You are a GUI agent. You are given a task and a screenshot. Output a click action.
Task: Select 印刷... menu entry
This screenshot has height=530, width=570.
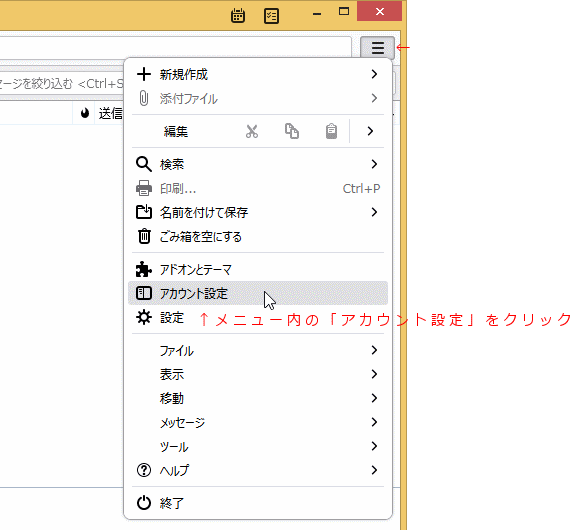tap(258, 188)
